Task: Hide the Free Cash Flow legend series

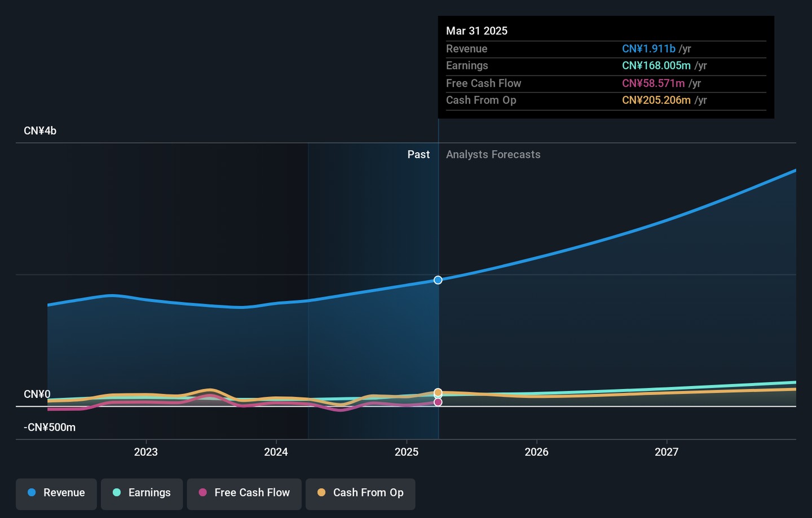Action: pos(244,493)
